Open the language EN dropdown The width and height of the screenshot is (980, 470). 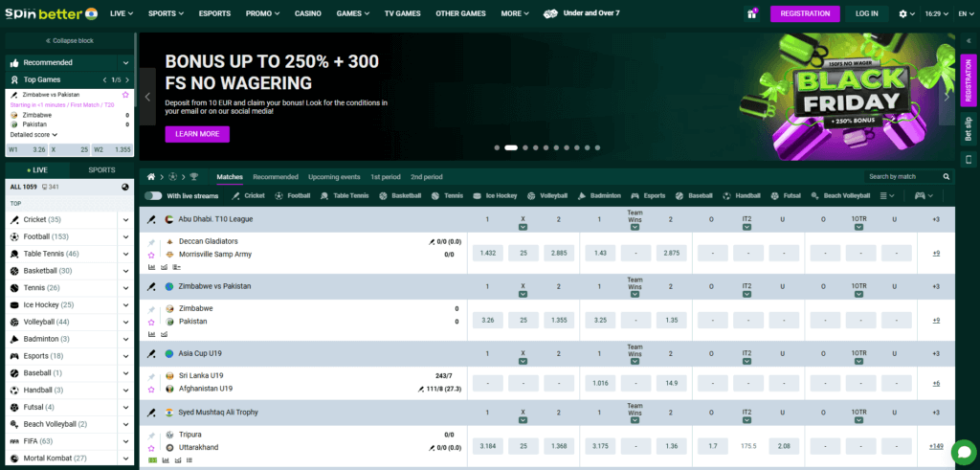[967, 13]
